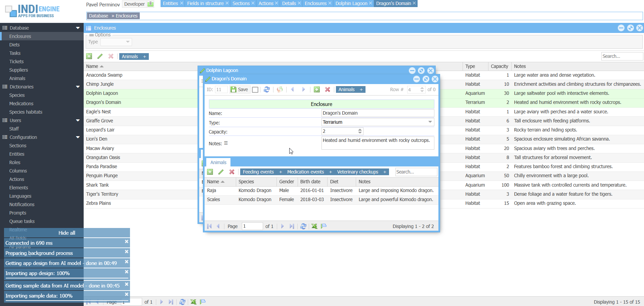Image resolution: width=644 pixels, height=306 pixels.
Task: Collapse the Database section in sidebar
Action: (78, 28)
